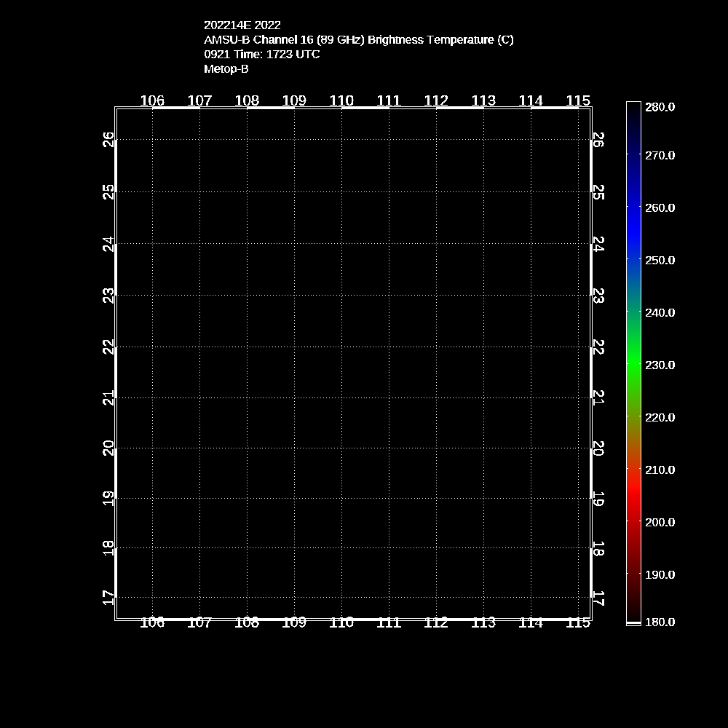The image size is (728, 728).
Task: Click the 0921 Time: 1723 UTC text
Action: point(261,54)
